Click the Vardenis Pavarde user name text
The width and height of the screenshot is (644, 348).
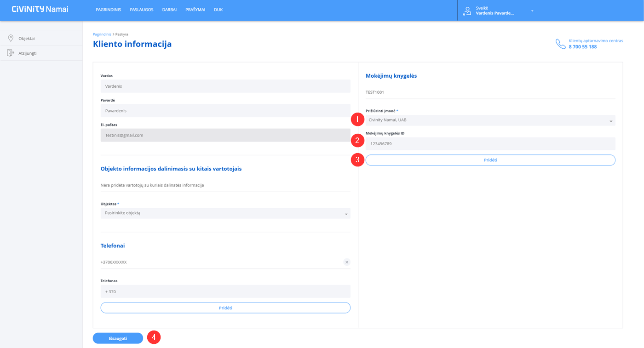pyautogui.click(x=495, y=13)
